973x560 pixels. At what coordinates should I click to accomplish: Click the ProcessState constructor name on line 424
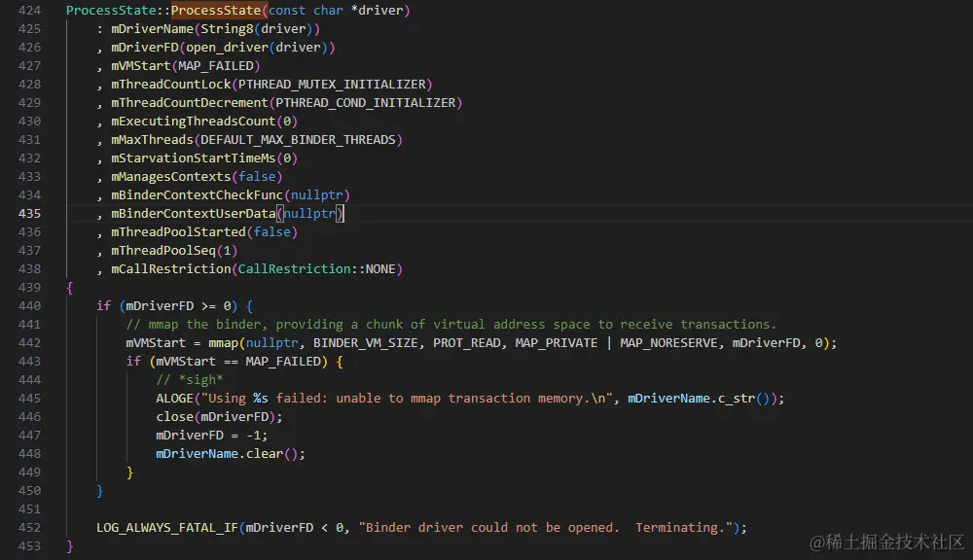click(x=216, y=11)
